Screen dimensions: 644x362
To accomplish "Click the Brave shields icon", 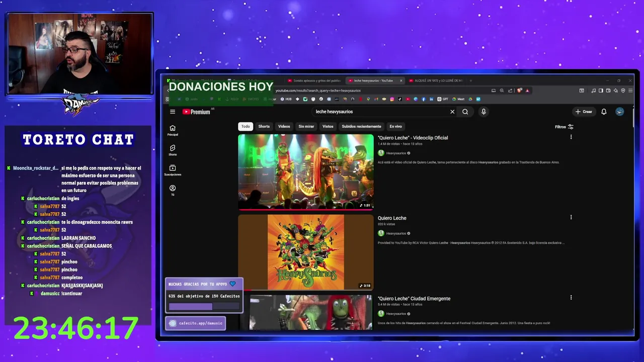I will (x=520, y=90).
